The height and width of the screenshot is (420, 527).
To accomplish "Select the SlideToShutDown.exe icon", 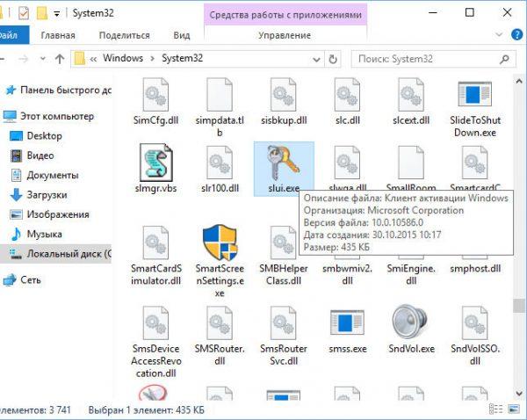I will coord(475,94).
